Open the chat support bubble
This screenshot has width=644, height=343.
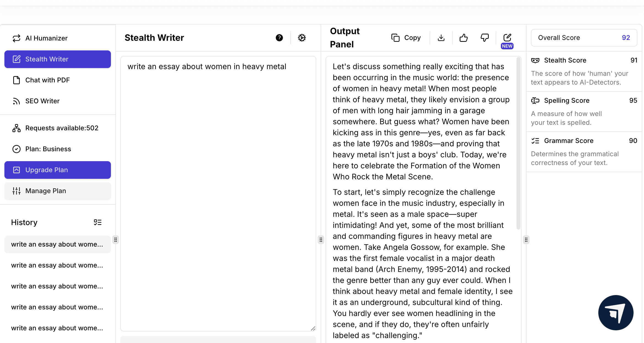616,313
